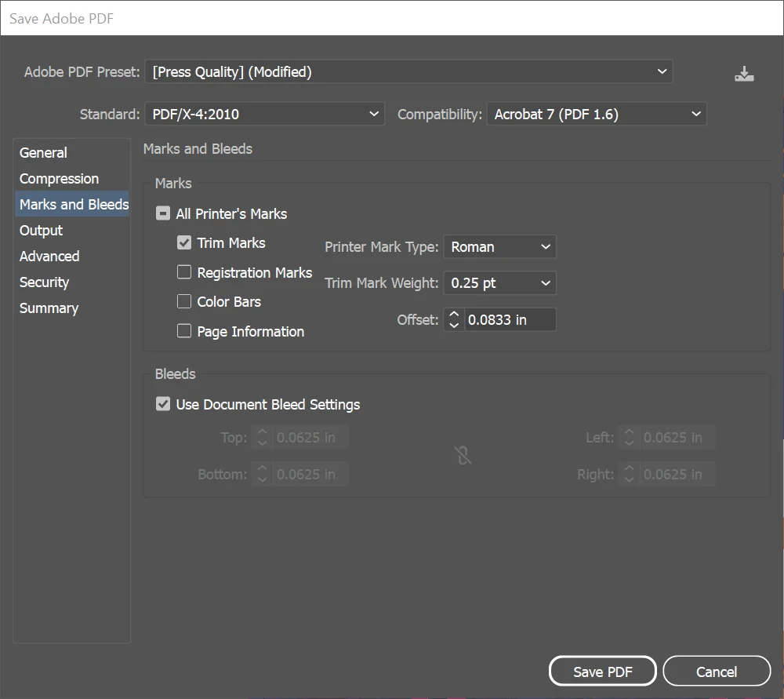784x699 pixels.
Task: Change the Printer Mark Type dropdown
Action: [499, 246]
